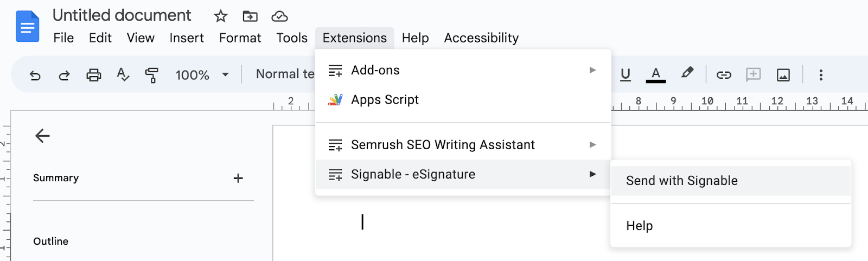Screen dimensions: 868x261
Task: Close outline panel with back arrow
Action: (x=42, y=136)
